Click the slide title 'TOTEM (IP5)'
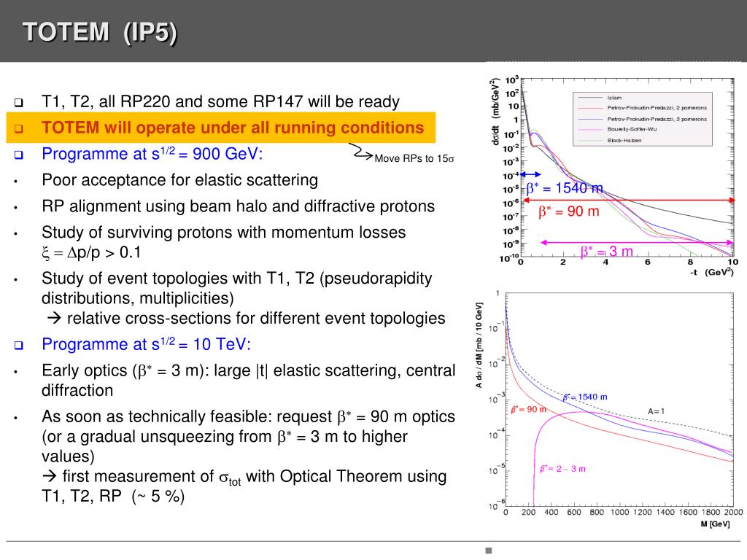747x560 pixels. (100, 32)
